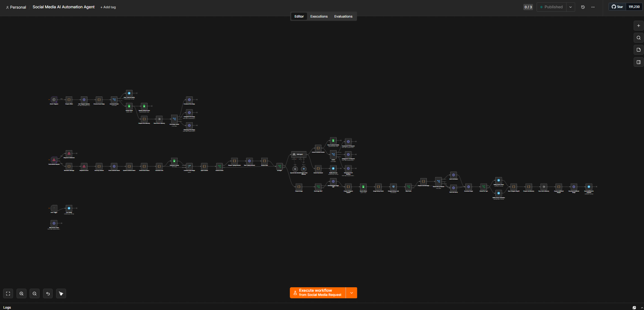Select the Error Notify Telegram node
644x310 pixels.
[x=69, y=208]
